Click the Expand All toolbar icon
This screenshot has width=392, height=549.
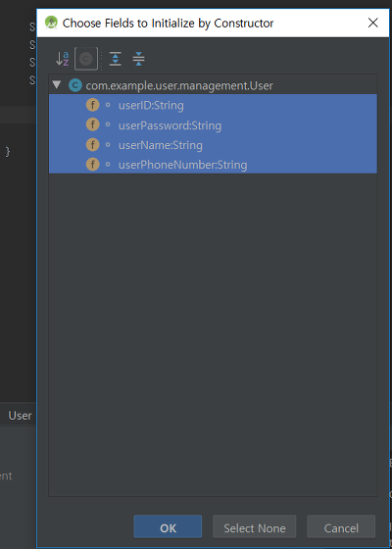116,59
